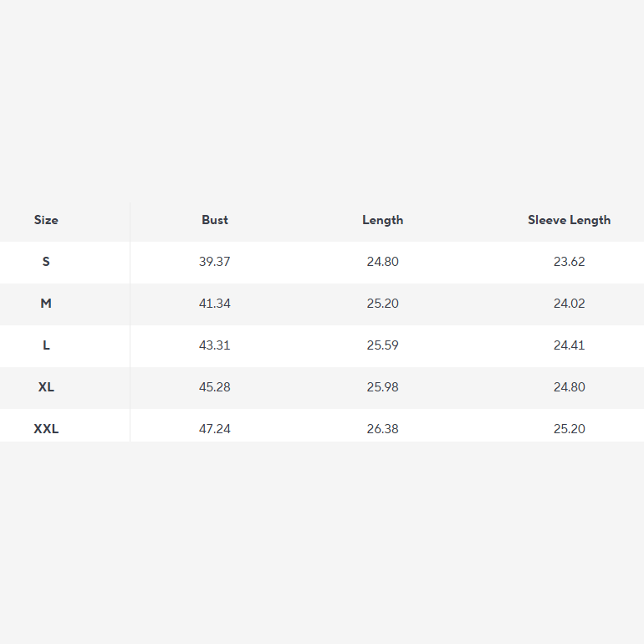Click the Size column header

[x=46, y=220]
